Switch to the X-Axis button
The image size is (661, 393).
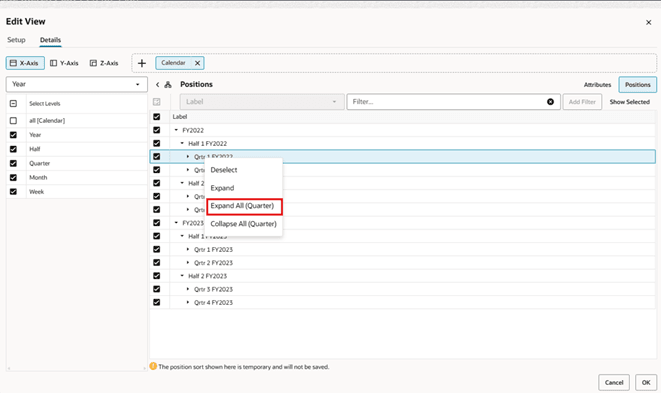25,63
